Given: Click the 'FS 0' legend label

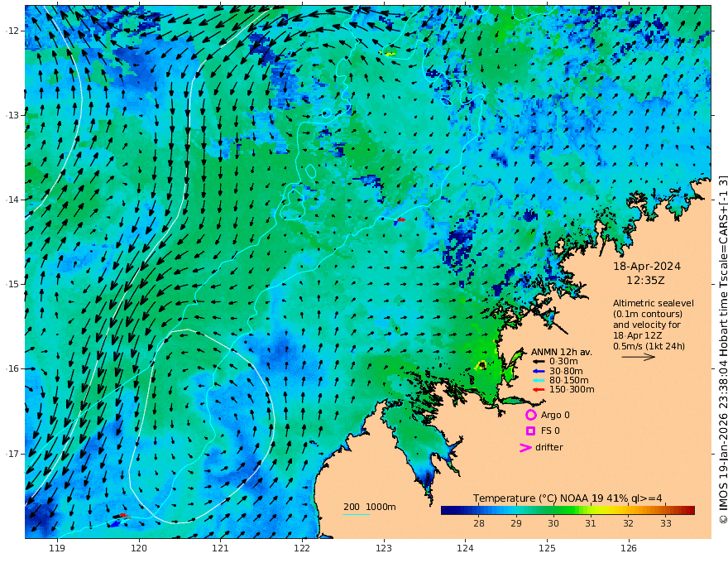Looking at the screenshot, I should (550, 431).
